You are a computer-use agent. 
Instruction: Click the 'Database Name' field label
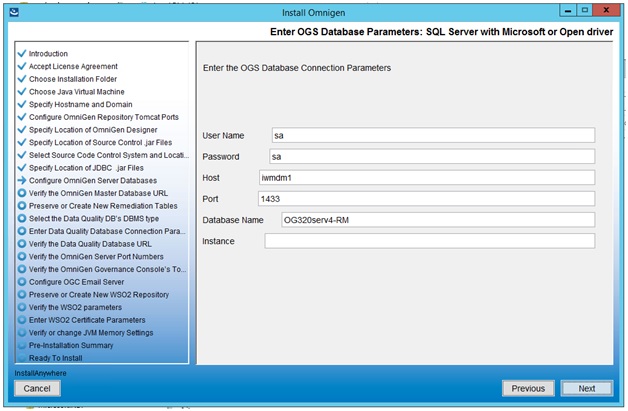click(x=233, y=220)
